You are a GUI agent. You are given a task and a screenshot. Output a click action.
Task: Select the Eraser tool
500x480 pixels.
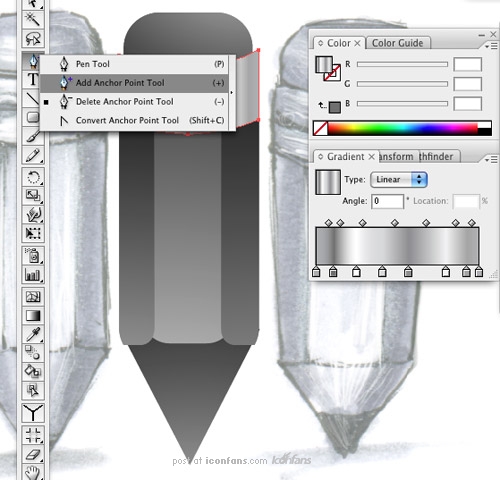pyautogui.click(x=33, y=454)
